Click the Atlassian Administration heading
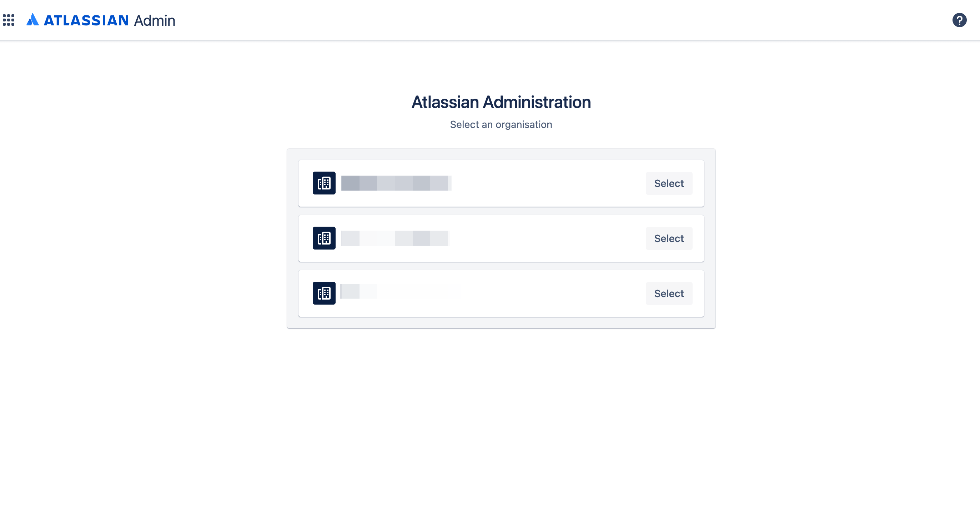This screenshot has width=980, height=508. [x=501, y=101]
